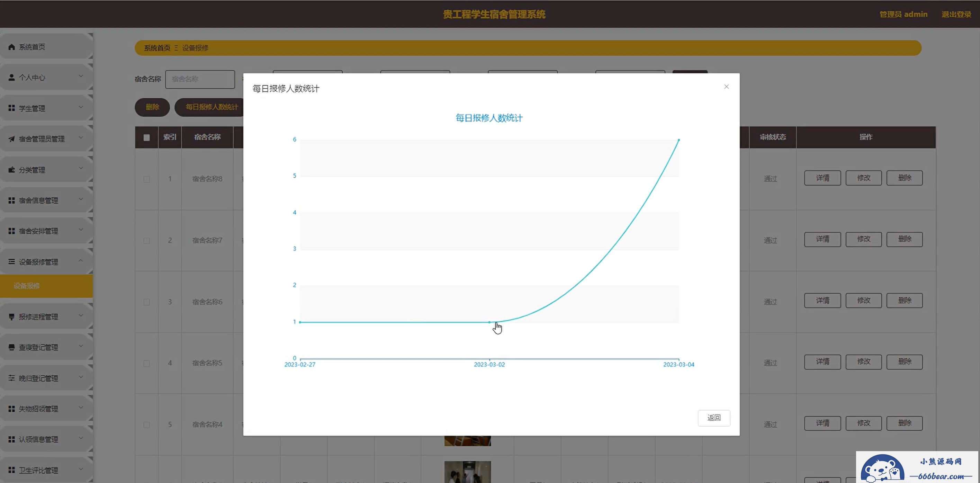Collapse the 设备报修管理 chevron
980x483 pixels.
click(x=81, y=260)
